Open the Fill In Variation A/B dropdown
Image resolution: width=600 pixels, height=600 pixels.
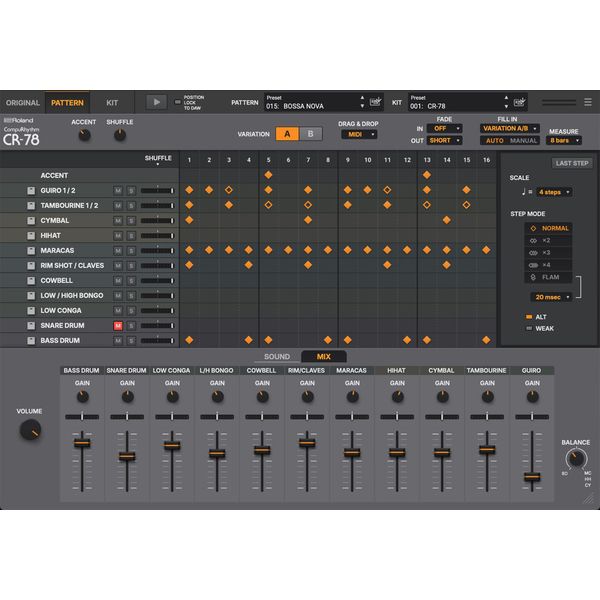point(510,129)
